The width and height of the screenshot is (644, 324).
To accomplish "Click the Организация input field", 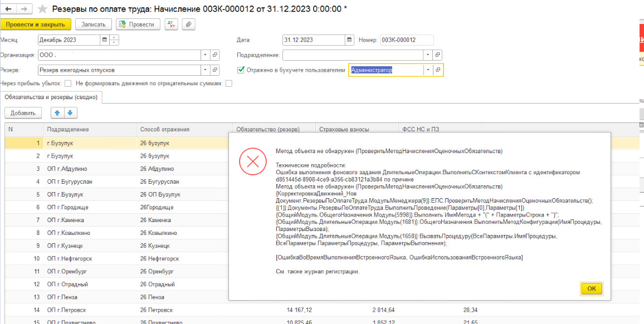I will click(x=119, y=55).
